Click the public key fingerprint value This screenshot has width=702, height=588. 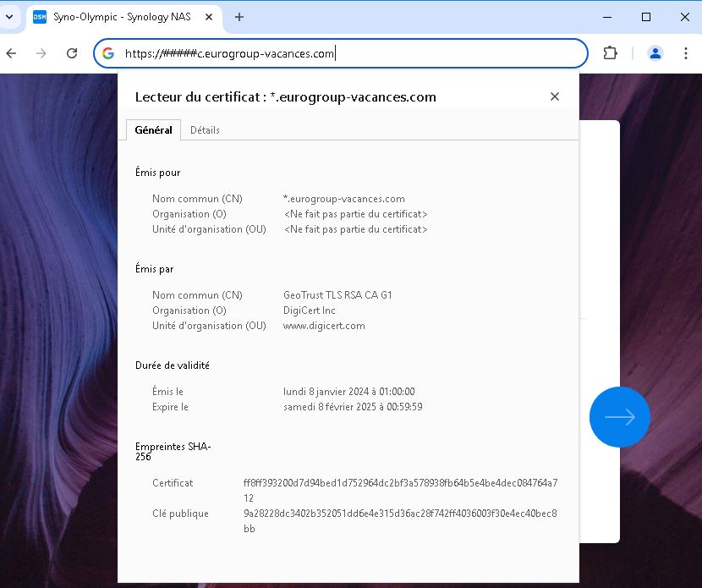[400, 521]
